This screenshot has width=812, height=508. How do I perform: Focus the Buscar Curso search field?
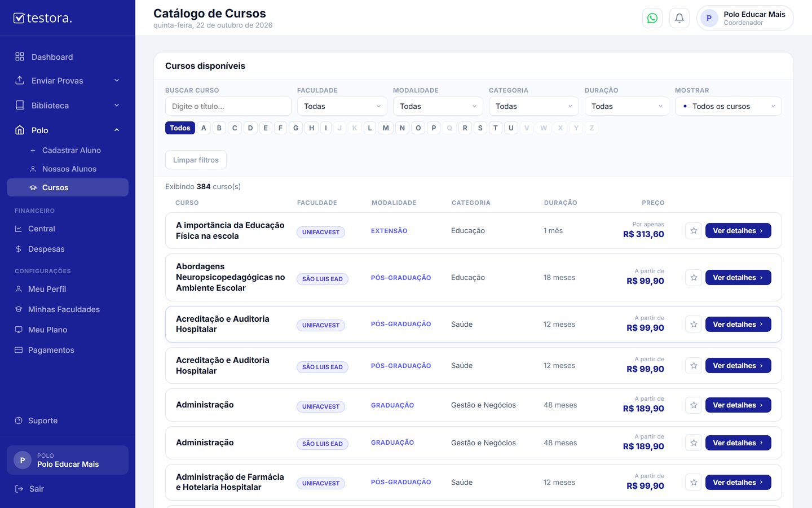(x=228, y=106)
